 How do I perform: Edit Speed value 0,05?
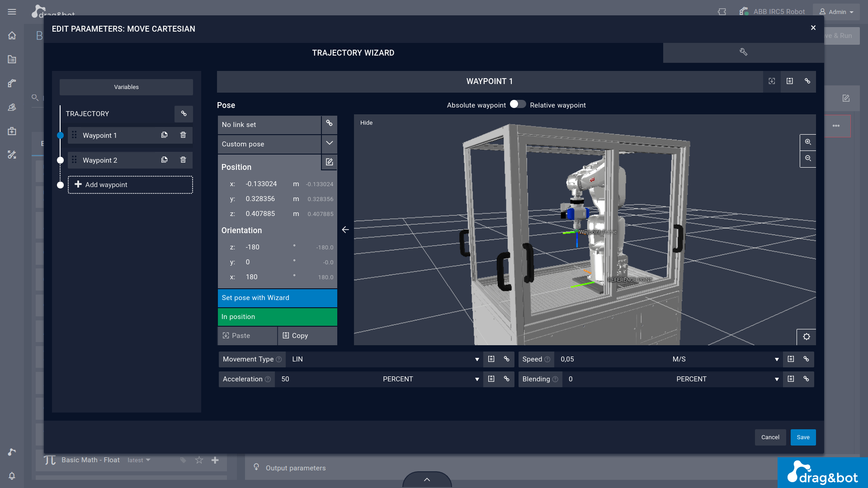pos(611,359)
